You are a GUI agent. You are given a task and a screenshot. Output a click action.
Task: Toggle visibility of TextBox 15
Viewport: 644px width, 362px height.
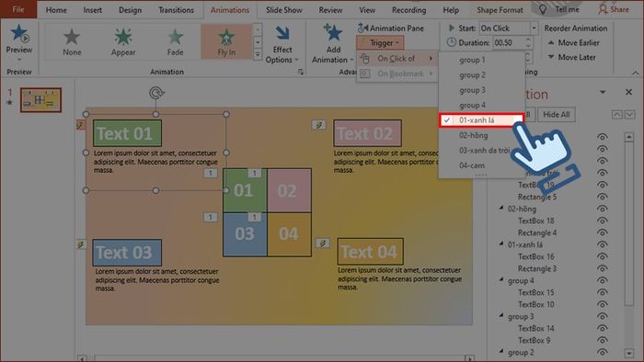602,292
